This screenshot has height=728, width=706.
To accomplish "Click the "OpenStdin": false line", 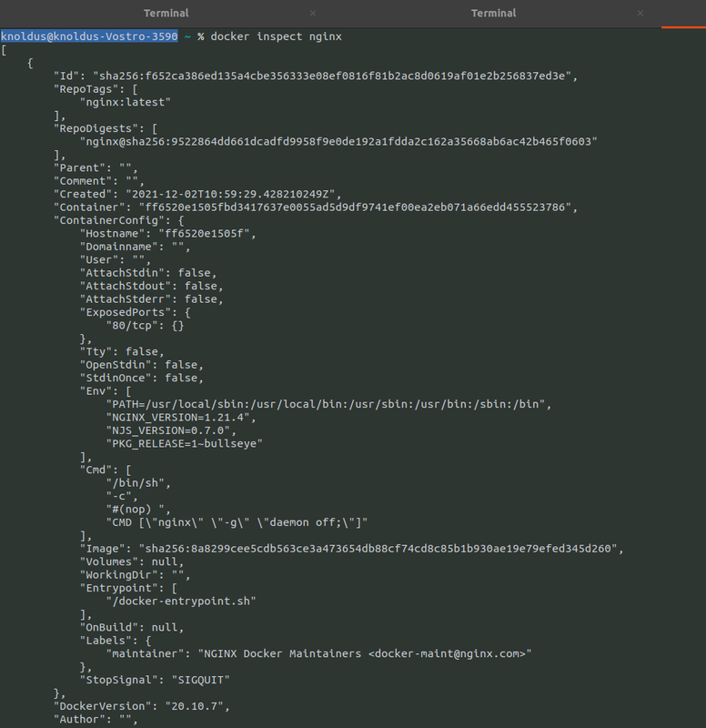I will 142,365.
